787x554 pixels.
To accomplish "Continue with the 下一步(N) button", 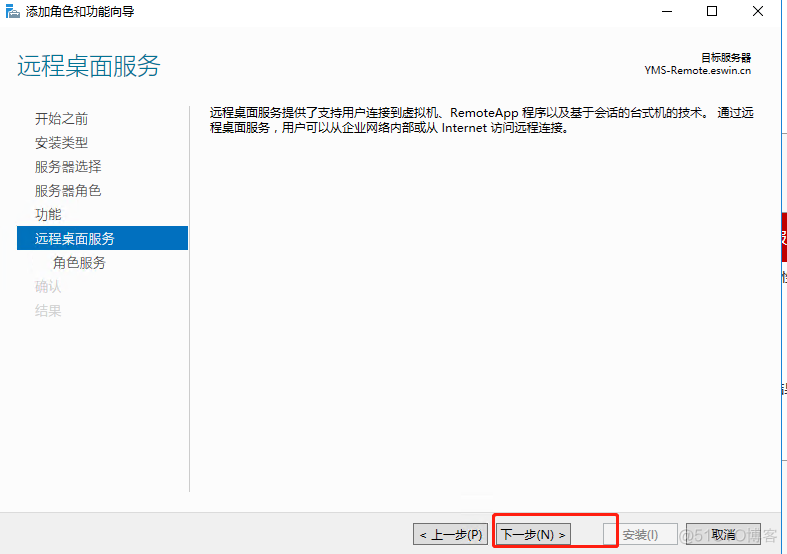I will (x=533, y=535).
